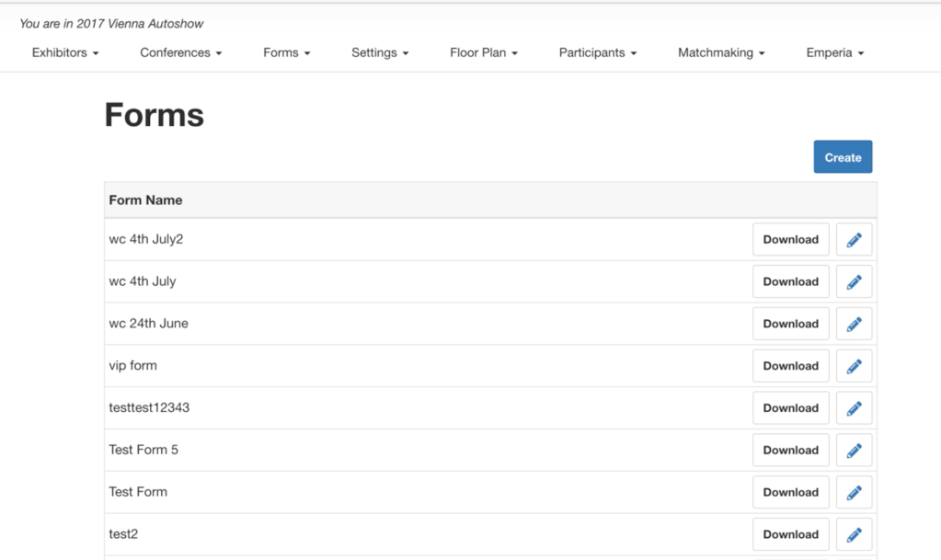Click pencil icon beside vip form
This screenshot has width=941, height=560.
[x=854, y=366]
